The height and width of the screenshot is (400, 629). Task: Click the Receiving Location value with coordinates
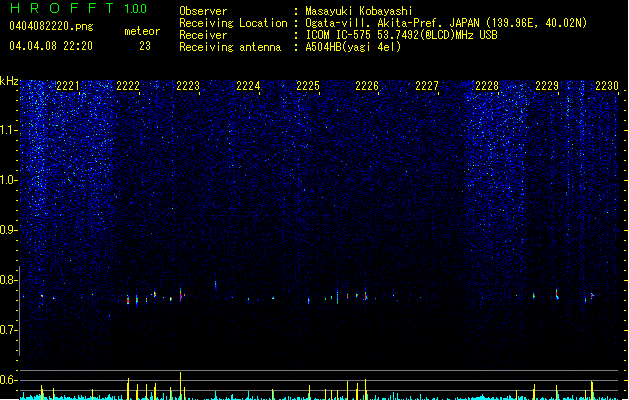446,23
